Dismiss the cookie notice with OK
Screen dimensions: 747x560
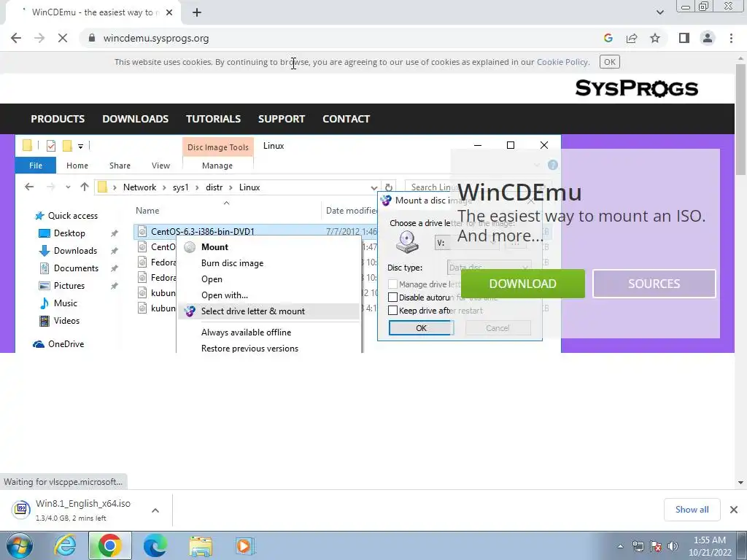click(x=609, y=62)
